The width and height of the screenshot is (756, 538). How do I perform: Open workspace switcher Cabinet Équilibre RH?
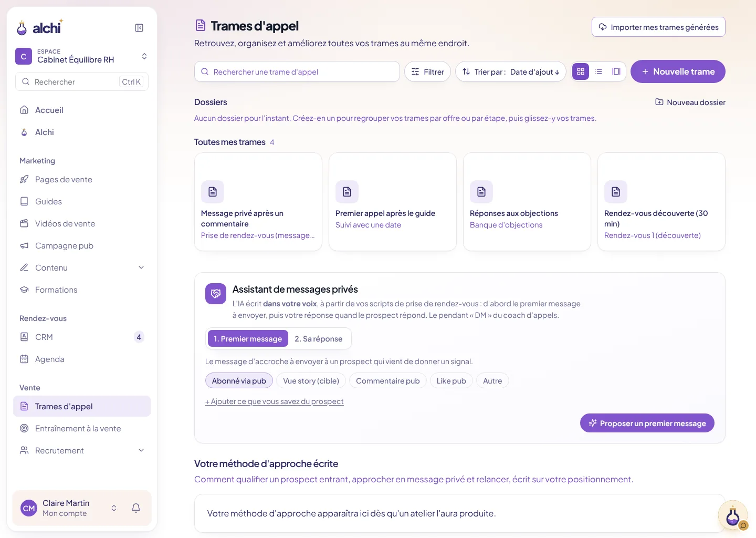(x=82, y=56)
